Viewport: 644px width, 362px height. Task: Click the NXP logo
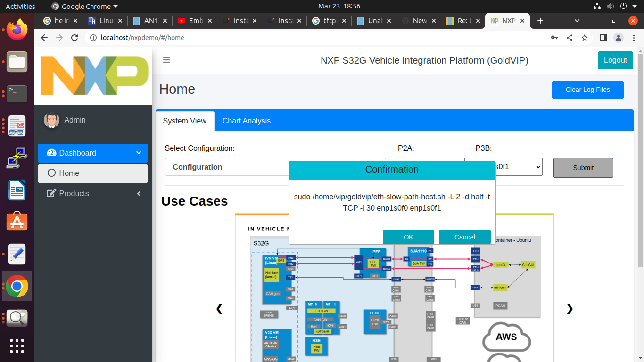click(94, 75)
